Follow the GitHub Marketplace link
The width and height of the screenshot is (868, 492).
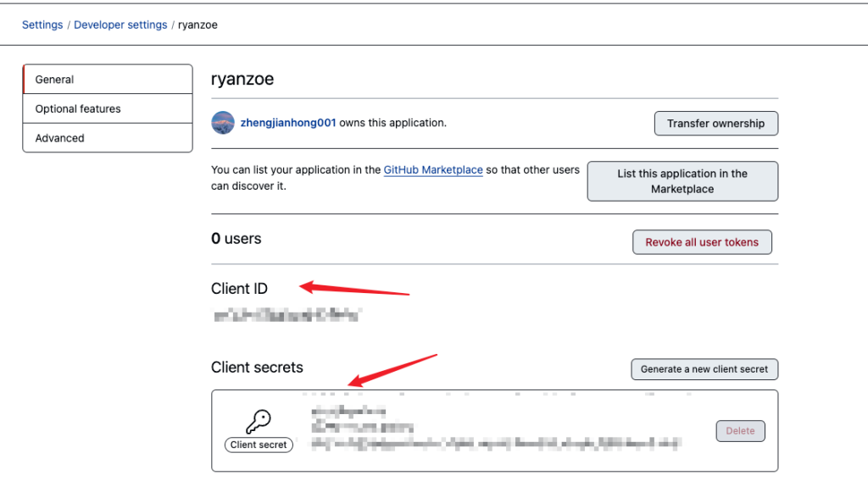click(433, 169)
